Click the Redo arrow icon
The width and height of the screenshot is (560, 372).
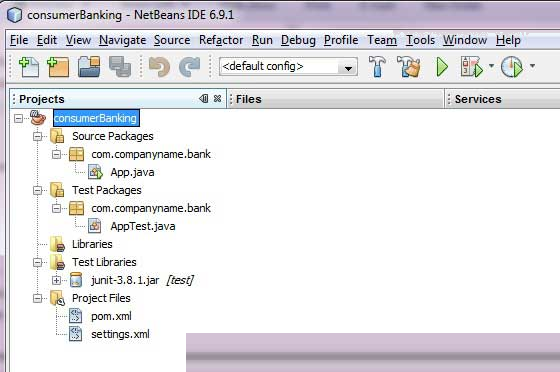tap(190, 67)
